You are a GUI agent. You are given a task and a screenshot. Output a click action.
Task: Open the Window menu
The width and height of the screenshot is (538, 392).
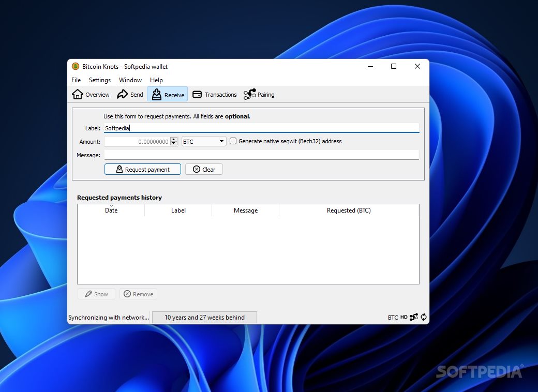point(130,80)
